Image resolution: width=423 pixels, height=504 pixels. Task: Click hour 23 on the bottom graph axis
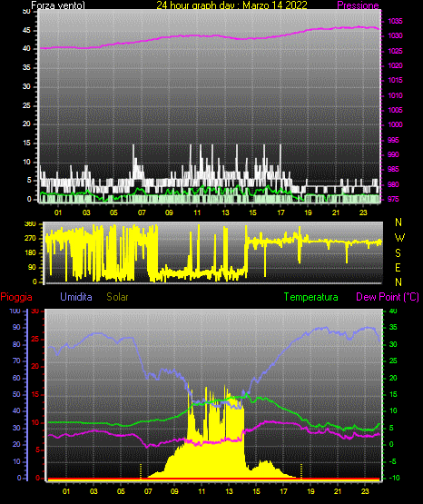365,491
